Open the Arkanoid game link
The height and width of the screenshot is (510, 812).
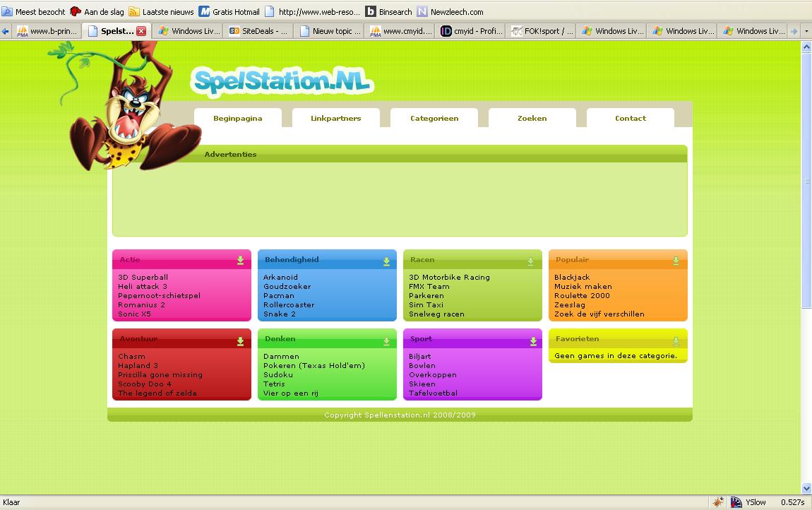pyautogui.click(x=281, y=278)
